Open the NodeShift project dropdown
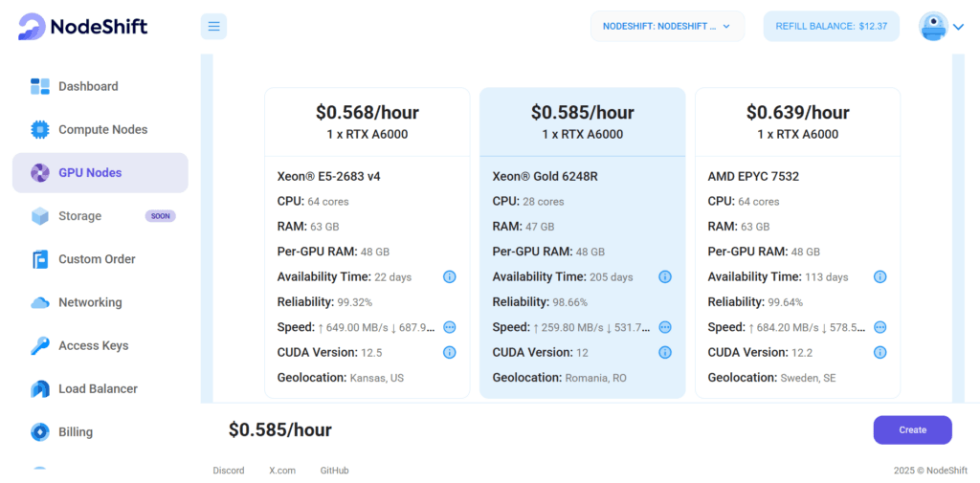Viewport: 980px width, 483px height. click(x=667, y=26)
